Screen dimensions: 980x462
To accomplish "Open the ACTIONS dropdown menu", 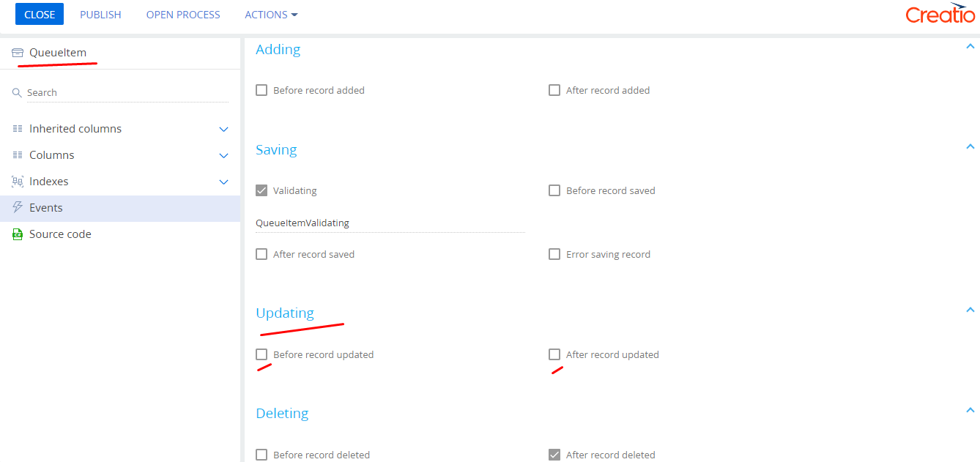I will tap(271, 15).
